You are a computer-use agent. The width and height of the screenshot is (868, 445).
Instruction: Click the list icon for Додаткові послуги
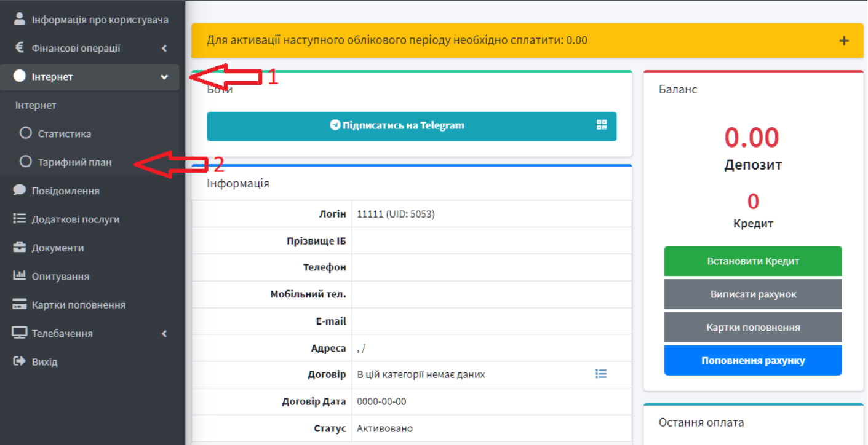coord(20,219)
